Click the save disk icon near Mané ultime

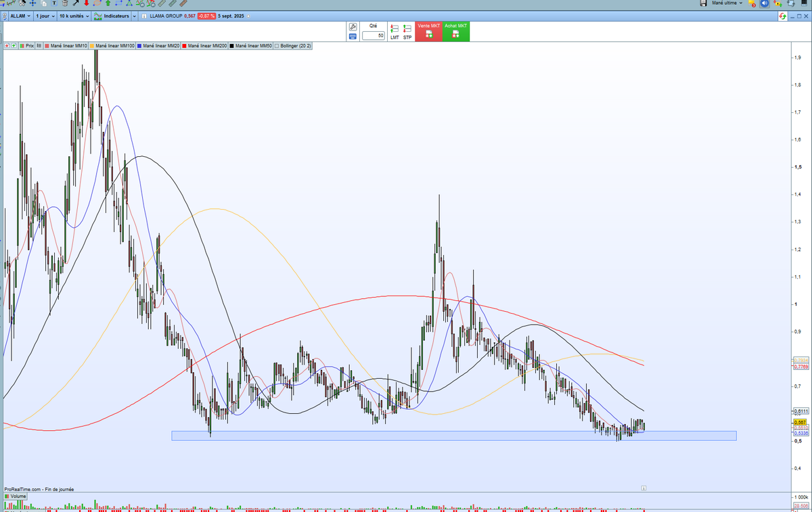703,3
